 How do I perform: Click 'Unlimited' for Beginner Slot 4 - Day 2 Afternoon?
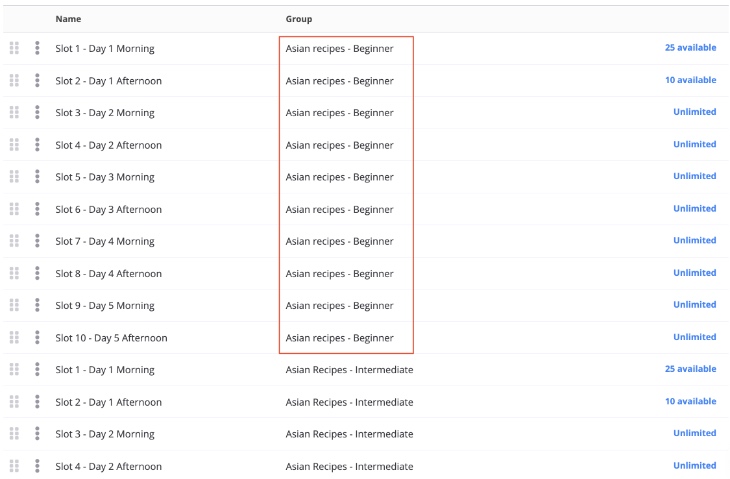[x=695, y=144]
